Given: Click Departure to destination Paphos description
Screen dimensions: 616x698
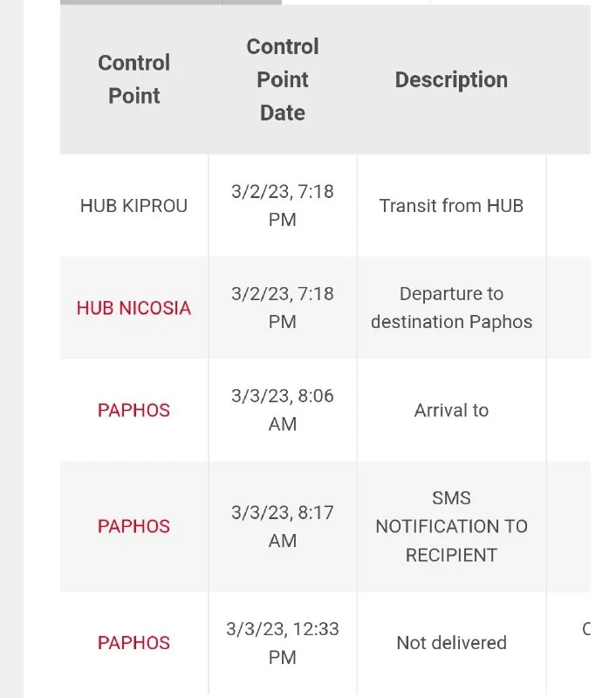Looking at the screenshot, I should pos(451,308).
